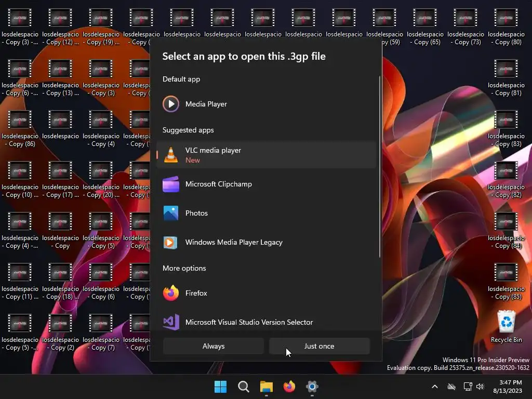Viewport: 532px width, 399px height.
Task: Select the losdelespacio - Copy (82) file
Action: [x=506, y=180]
